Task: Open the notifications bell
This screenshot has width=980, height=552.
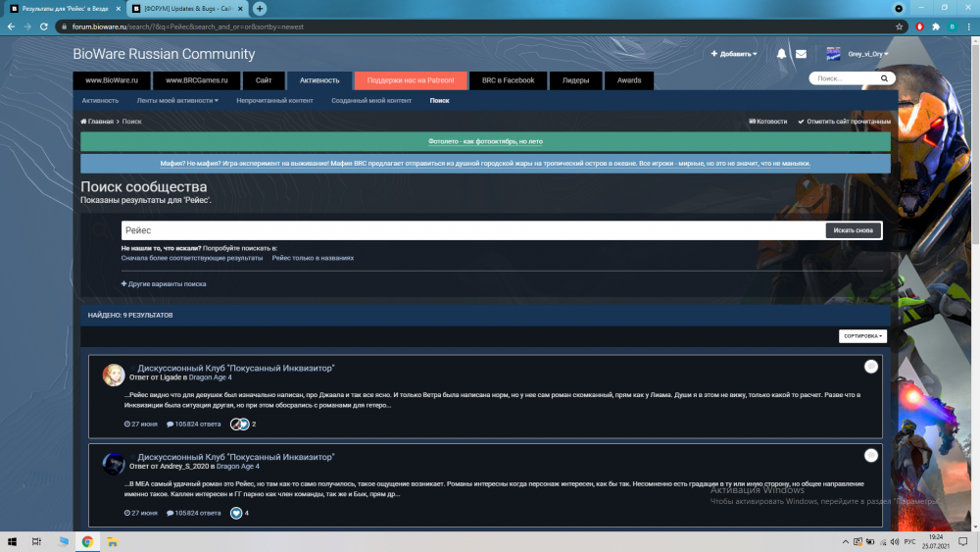Action: pyautogui.click(x=782, y=54)
